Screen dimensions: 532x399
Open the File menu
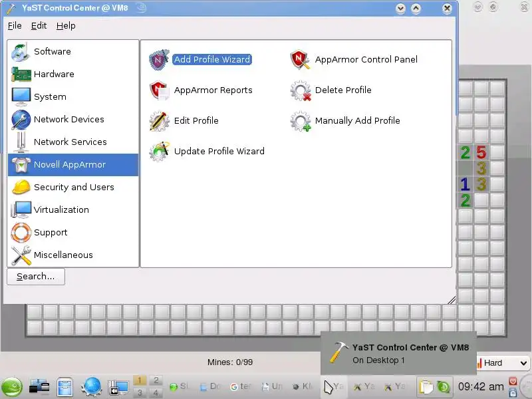click(x=15, y=26)
